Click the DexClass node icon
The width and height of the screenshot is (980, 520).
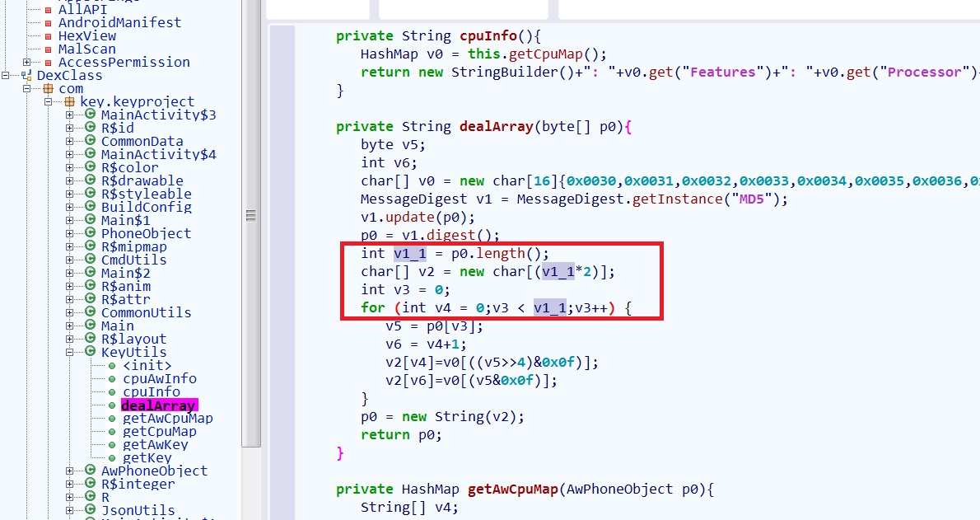click(x=27, y=75)
